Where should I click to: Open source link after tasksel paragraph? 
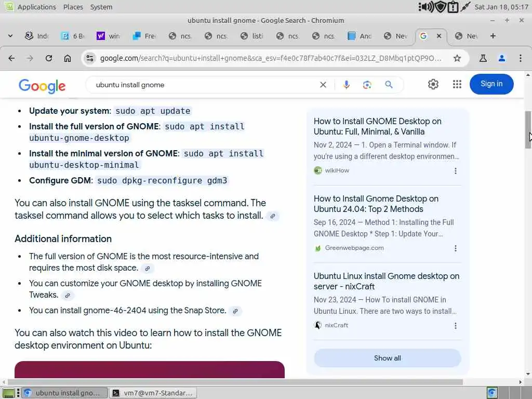[x=272, y=216]
